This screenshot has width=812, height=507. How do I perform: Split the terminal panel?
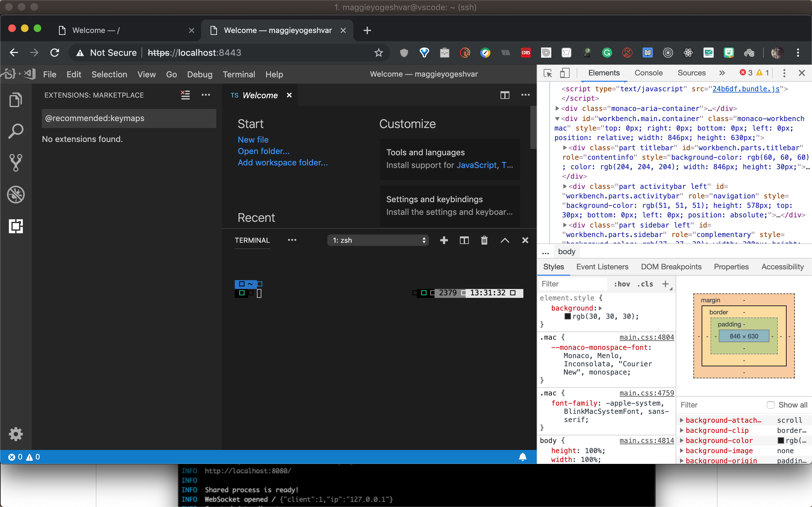(x=464, y=240)
